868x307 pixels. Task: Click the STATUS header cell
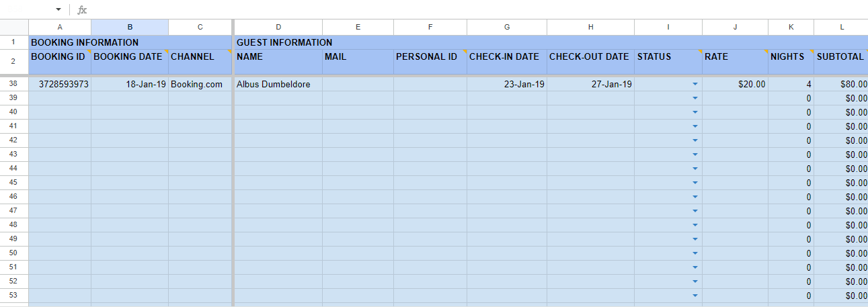[668, 62]
